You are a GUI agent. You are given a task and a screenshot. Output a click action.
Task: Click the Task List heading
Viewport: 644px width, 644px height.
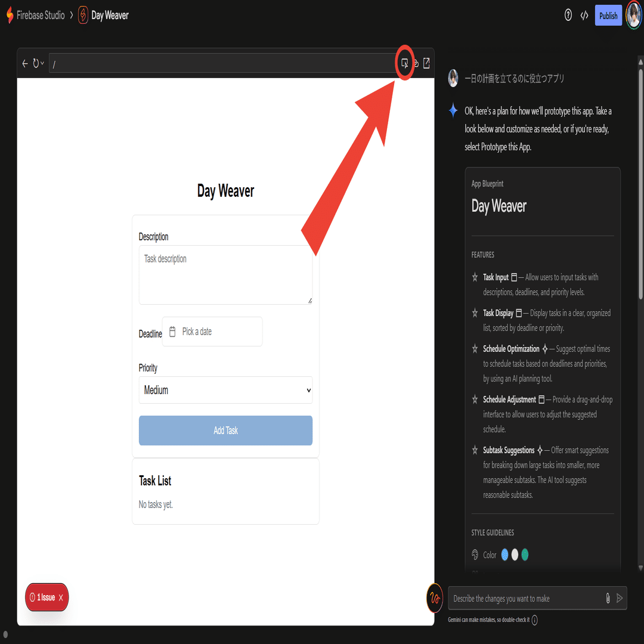tap(155, 481)
